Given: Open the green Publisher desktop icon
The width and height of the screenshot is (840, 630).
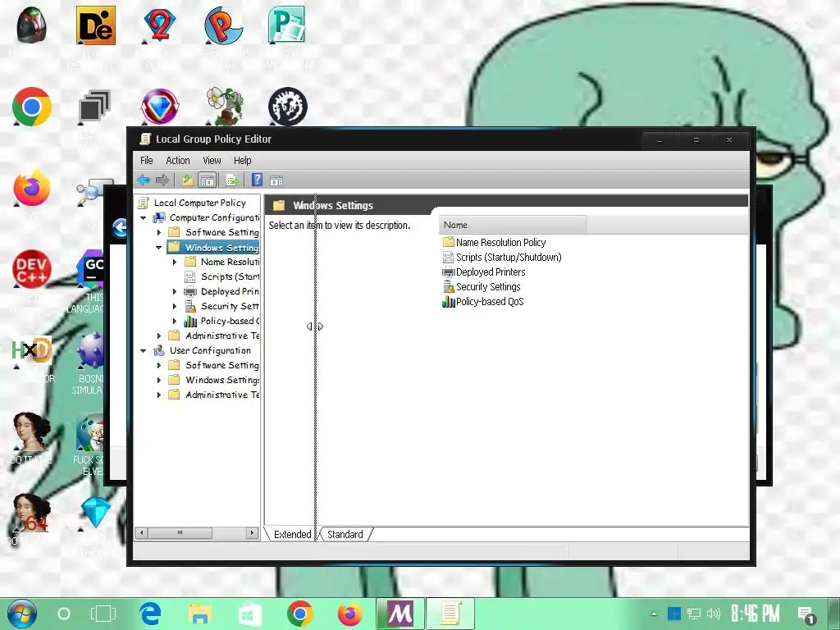Looking at the screenshot, I should pyautogui.click(x=286, y=24).
